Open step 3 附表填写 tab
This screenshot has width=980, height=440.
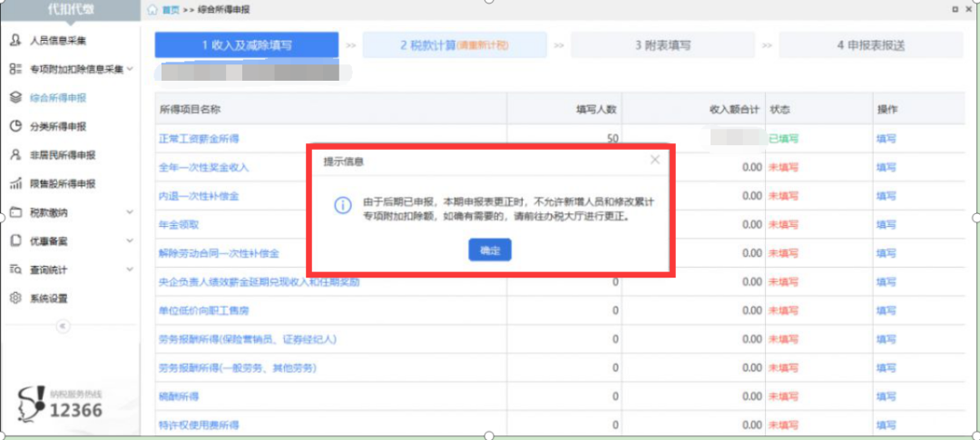pyautogui.click(x=662, y=45)
